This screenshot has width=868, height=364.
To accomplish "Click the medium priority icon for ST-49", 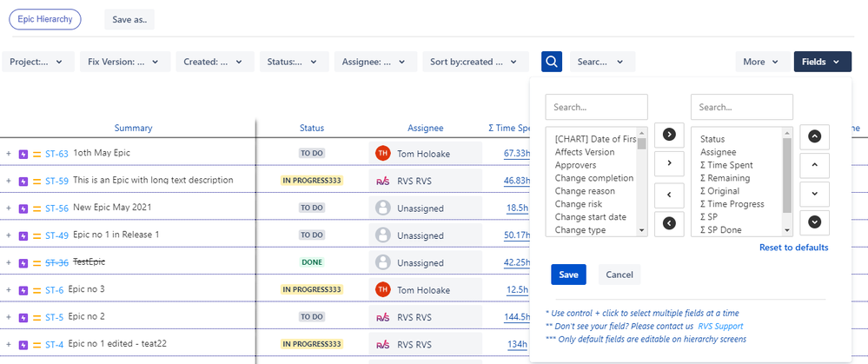I will click(37, 235).
